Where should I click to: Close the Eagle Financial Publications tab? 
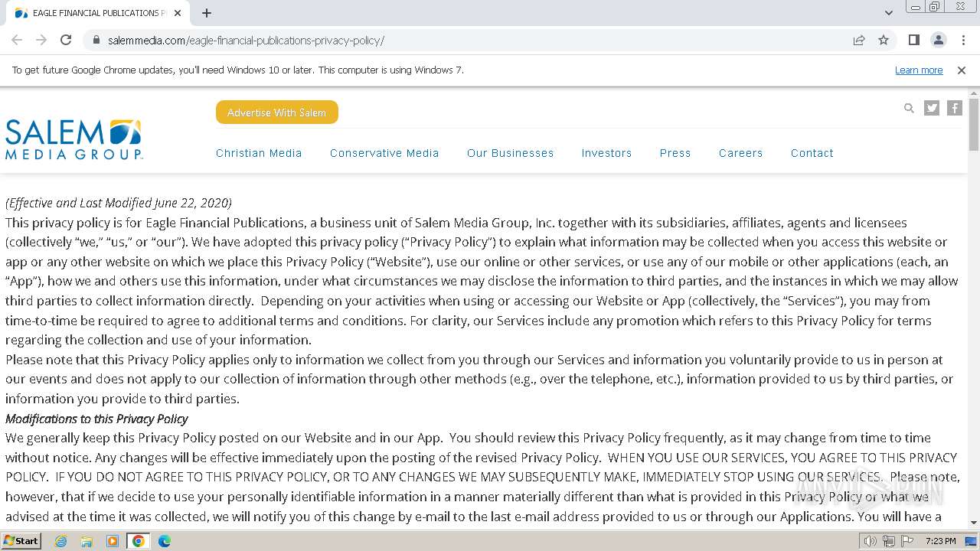click(178, 13)
